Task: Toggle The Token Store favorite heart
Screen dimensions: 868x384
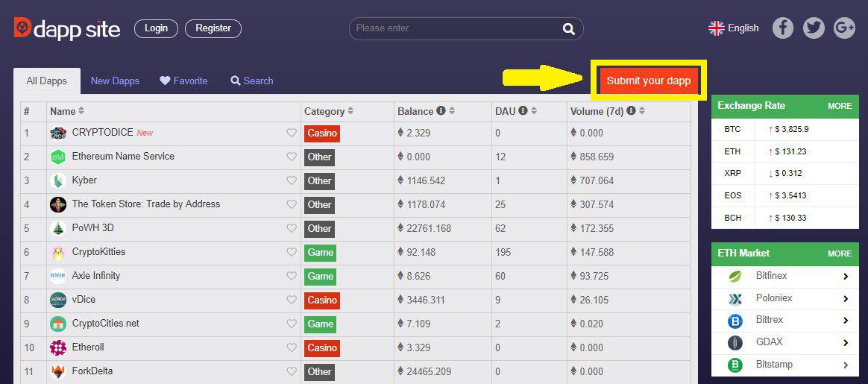Action: click(292, 204)
